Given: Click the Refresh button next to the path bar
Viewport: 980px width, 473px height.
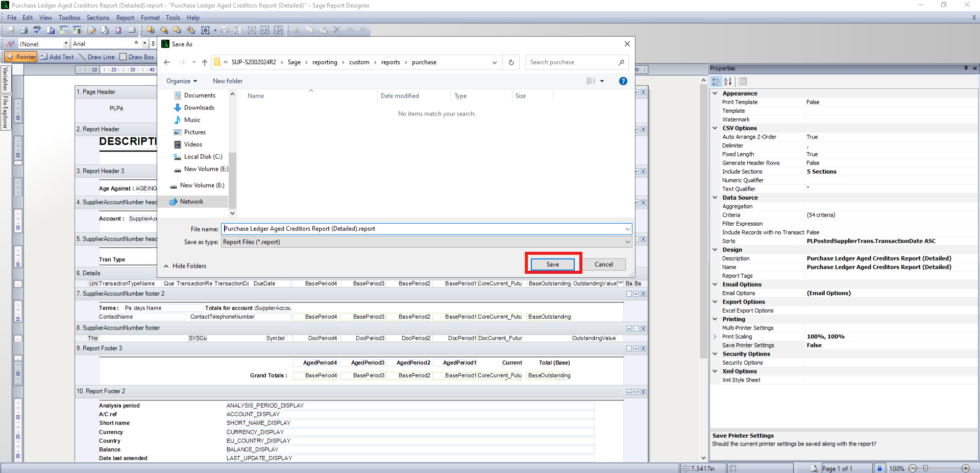Looking at the screenshot, I should [x=511, y=62].
